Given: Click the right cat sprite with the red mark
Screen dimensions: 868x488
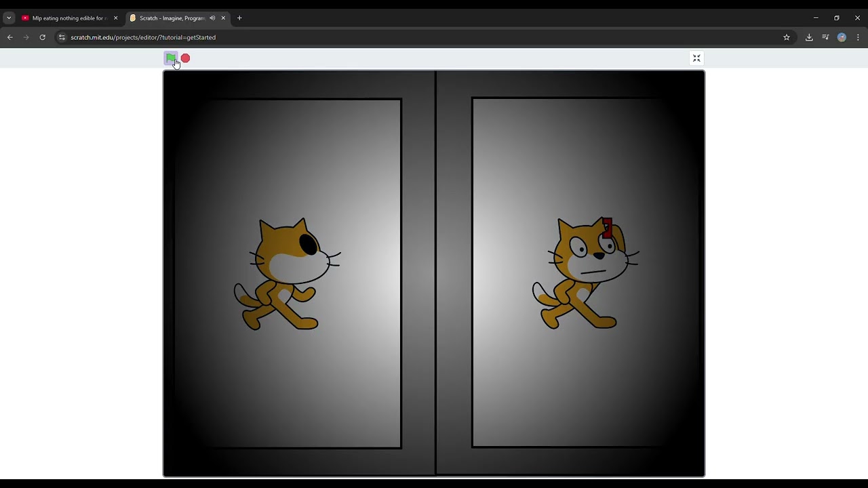Looking at the screenshot, I should (585, 273).
